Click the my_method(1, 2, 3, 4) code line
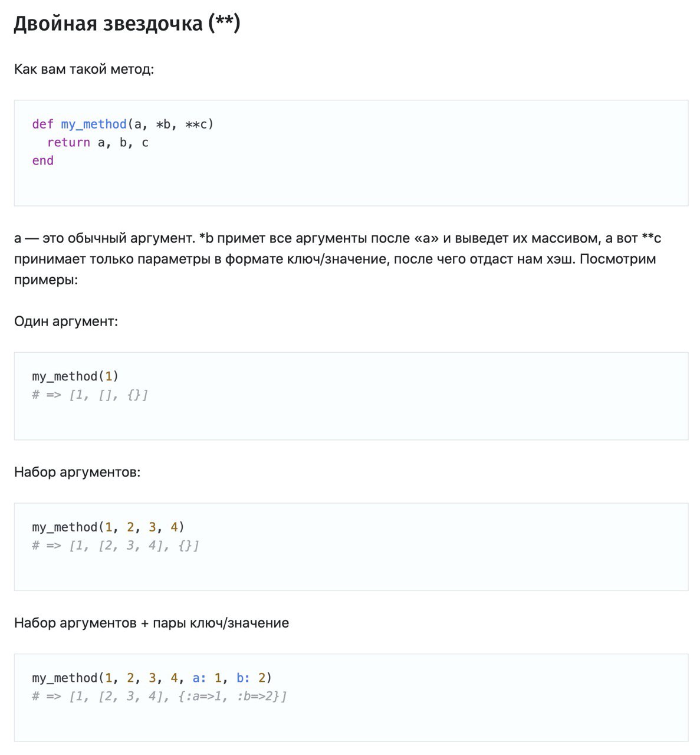 109,527
